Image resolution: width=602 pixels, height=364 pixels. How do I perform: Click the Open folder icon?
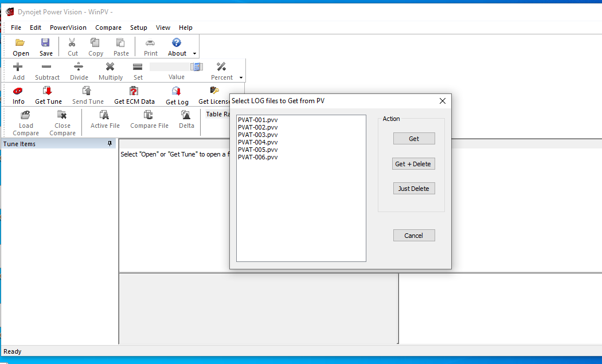21,43
